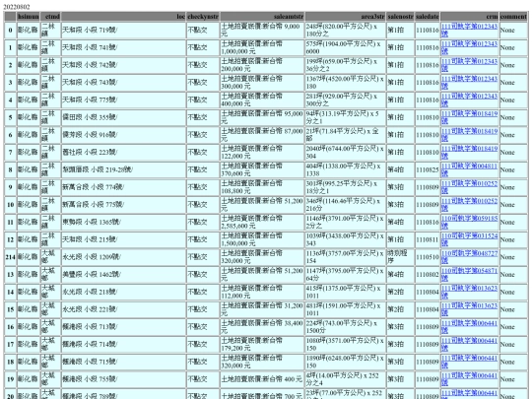Image resolution: width=532 pixels, height=399 pixels.
Task: Select location cell containing 219-28號
Action: pos(123,170)
